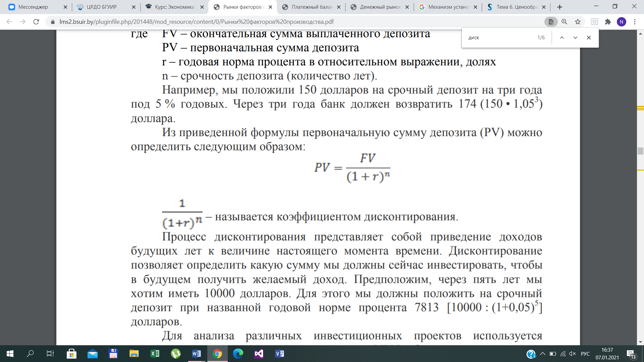Screen dimensions: 644x362
Task: Close the Мессенджер tab
Action: pyautogui.click(x=65, y=7)
